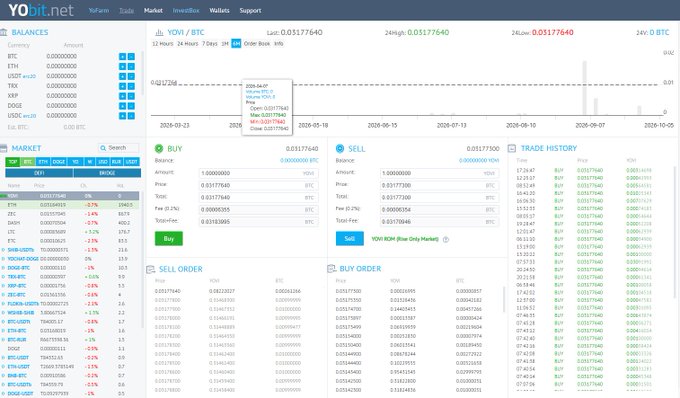Focus the market Search field
The width and height of the screenshot is (680, 398).
[118, 148]
